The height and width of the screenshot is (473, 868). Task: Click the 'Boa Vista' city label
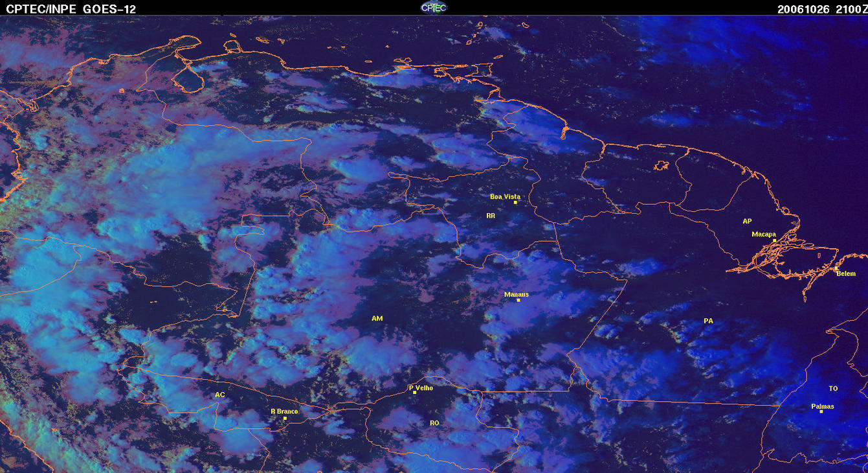tap(505, 196)
